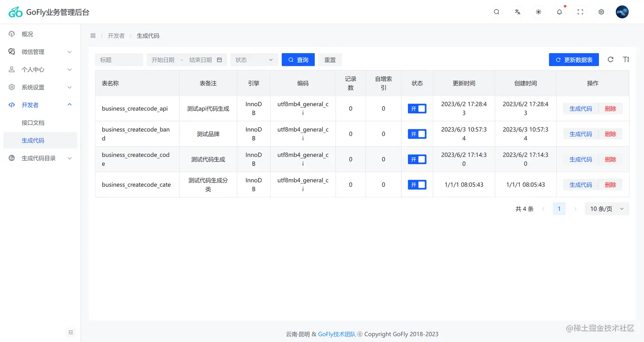
Task: Click 删除 for business_createcode_api
Action: (610, 109)
